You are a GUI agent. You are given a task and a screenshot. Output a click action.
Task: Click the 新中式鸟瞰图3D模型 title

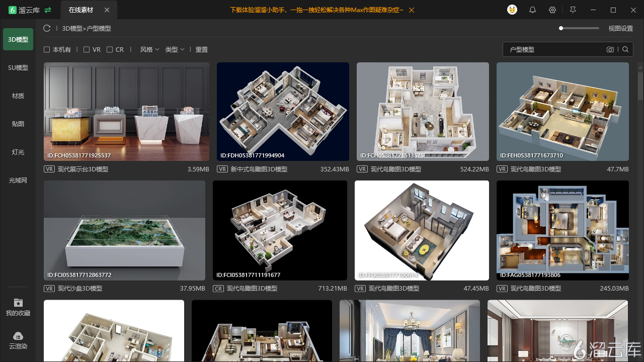(259, 169)
